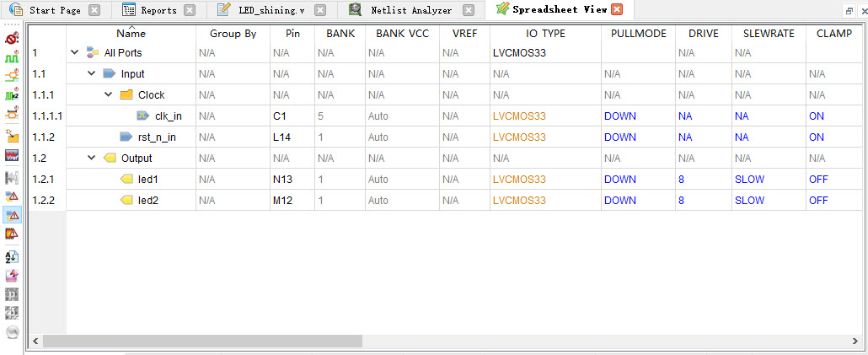Click the BANK VCC column header
The height and width of the screenshot is (355, 868).
click(x=403, y=33)
